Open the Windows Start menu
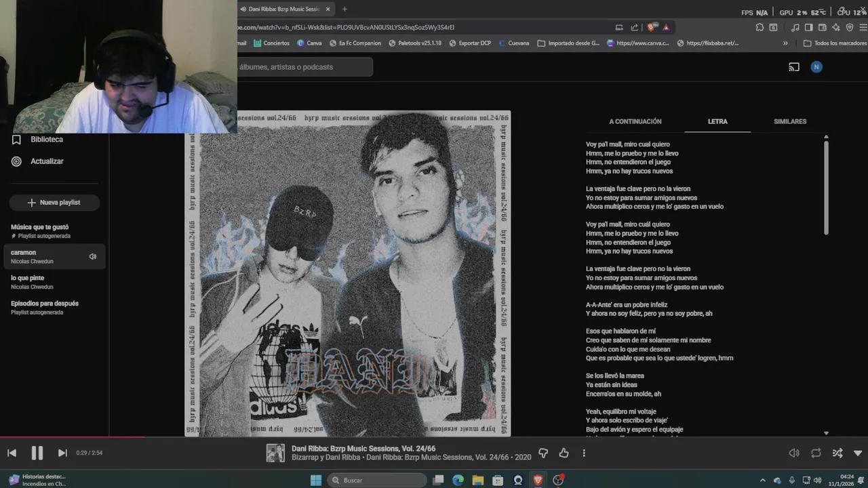 pyautogui.click(x=315, y=480)
